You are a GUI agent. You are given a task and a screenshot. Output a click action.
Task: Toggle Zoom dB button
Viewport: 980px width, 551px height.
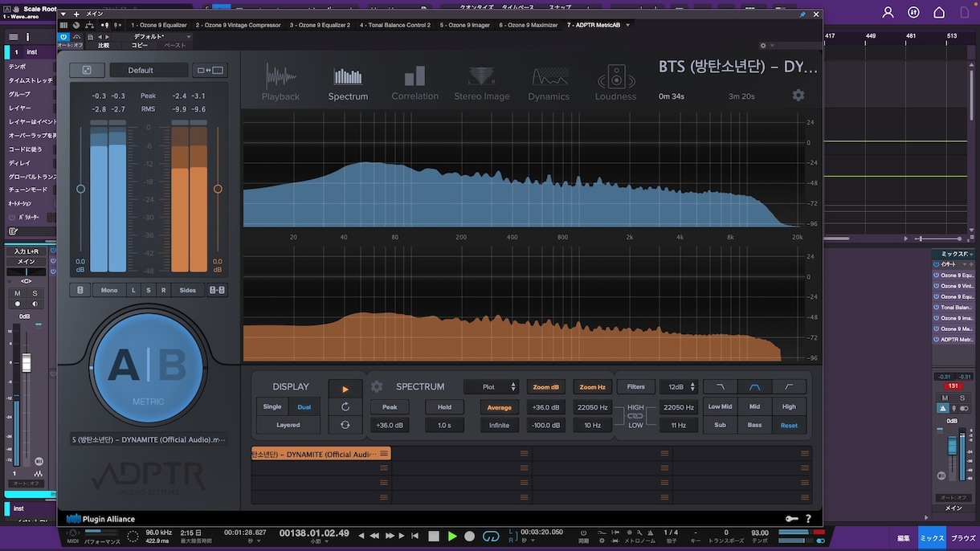(546, 387)
